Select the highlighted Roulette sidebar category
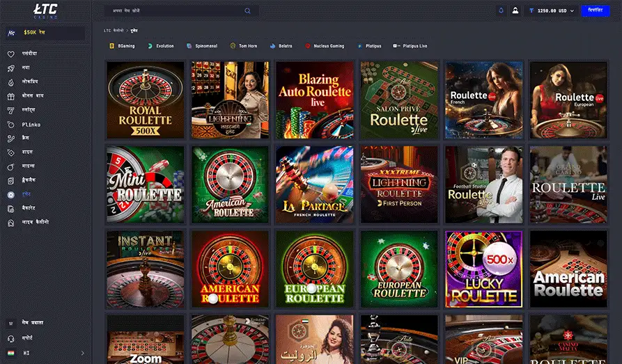622x364 pixels. [20, 194]
